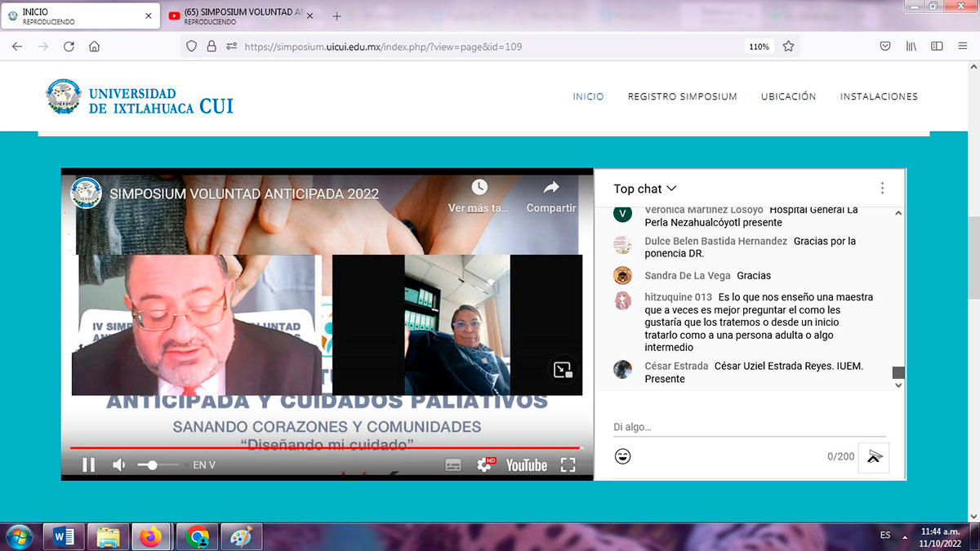Image resolution: width=980 pixels, height=551 pixels.
Task: Seek on the red video progress bar
Action: 325,447
